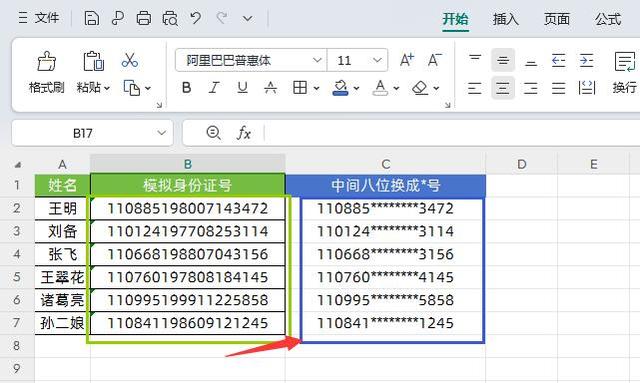Justify text alignment icon
The image size is (640, 383).
(558, 88)
